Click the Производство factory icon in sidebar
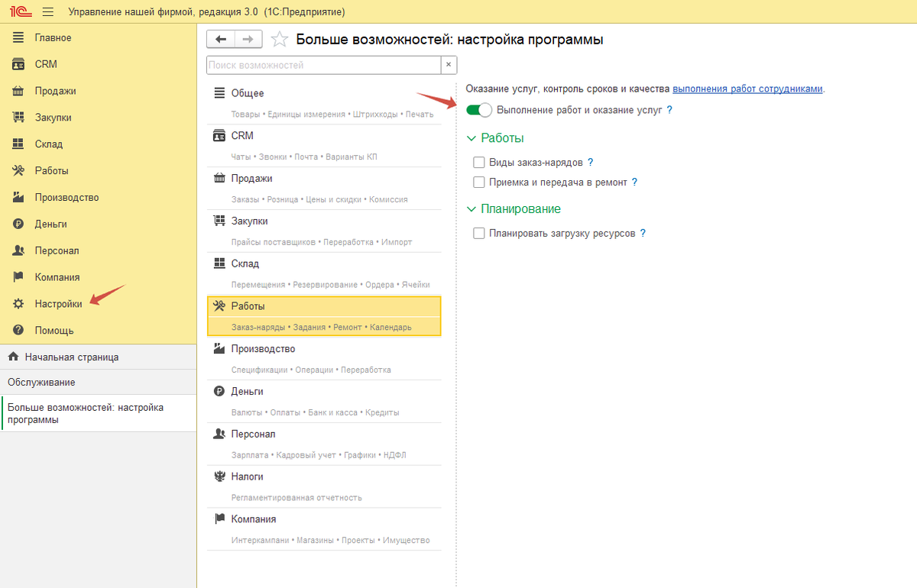Image resolution: width=917 pixels, height=588 pixels. [x=18, y=197]
